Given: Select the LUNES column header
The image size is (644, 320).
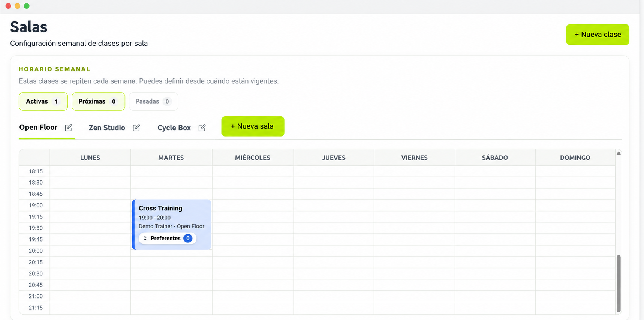Looking at the screenshot, I should (x=90, y=158).
